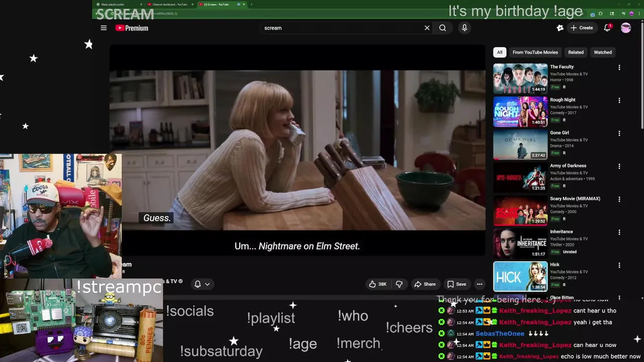This screenshot has width=644, height=362.
Task: Click the Gemini sparkle icon in header
Action: [x=560, y=28]
